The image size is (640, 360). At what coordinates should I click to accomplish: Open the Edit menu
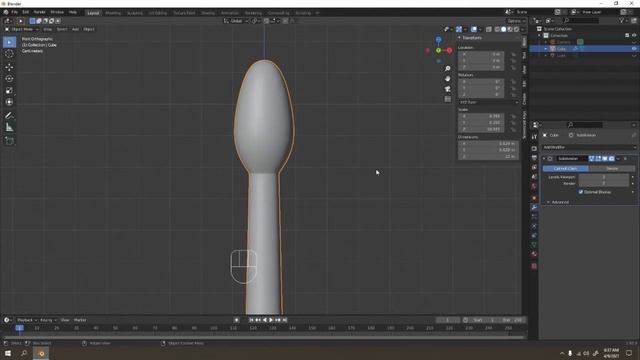[x=25, y=12]
